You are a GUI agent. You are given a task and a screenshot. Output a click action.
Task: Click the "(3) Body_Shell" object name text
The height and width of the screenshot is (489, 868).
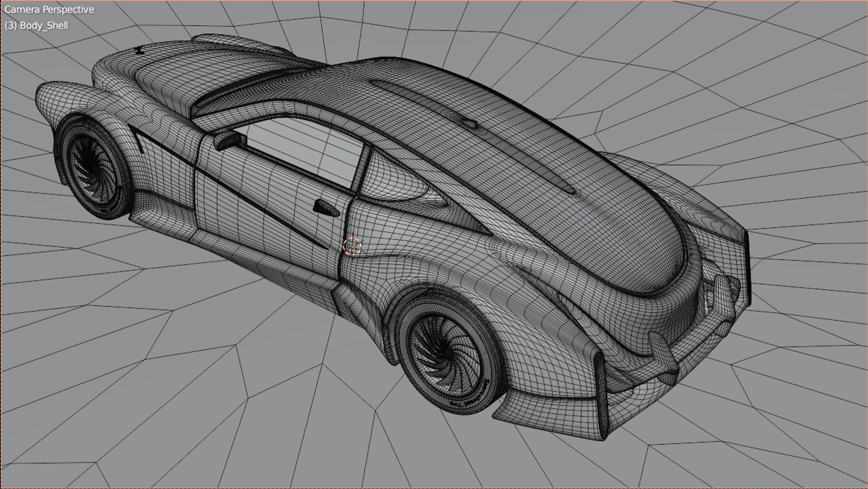tap(36, 25)
